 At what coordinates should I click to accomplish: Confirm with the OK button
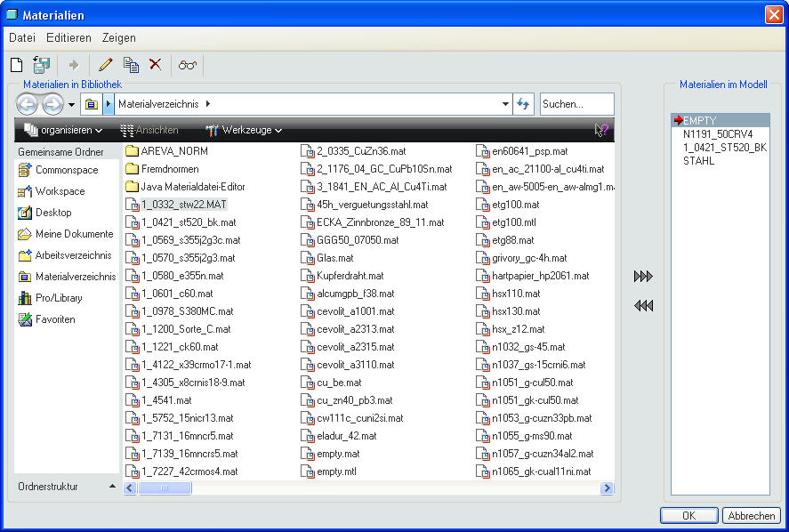[x=688, y=516]
